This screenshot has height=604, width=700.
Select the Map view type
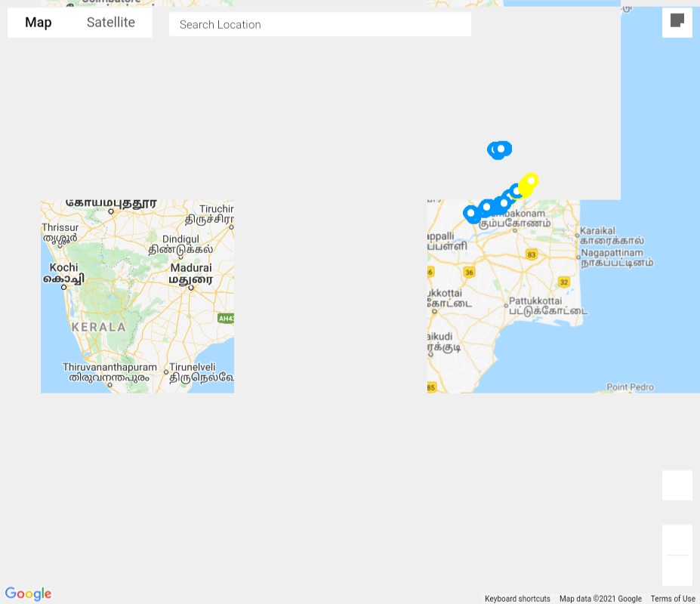click(x=39, y=23)
